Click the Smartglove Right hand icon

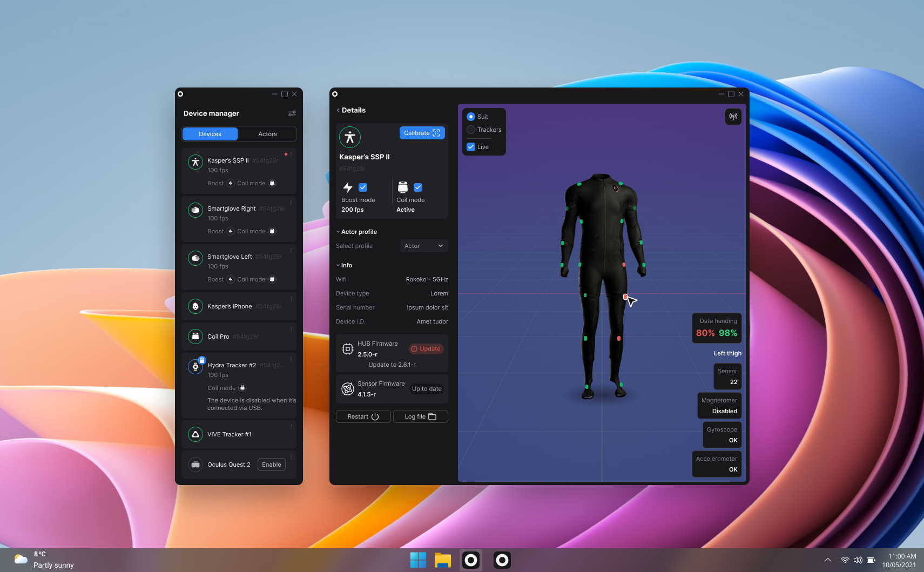click(x=195, y=210)
